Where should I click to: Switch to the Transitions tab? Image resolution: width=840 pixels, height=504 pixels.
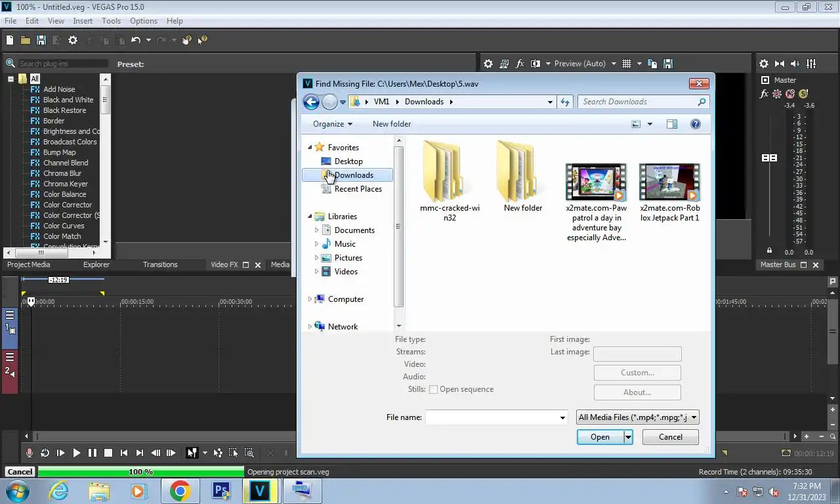tap(160, 264)
